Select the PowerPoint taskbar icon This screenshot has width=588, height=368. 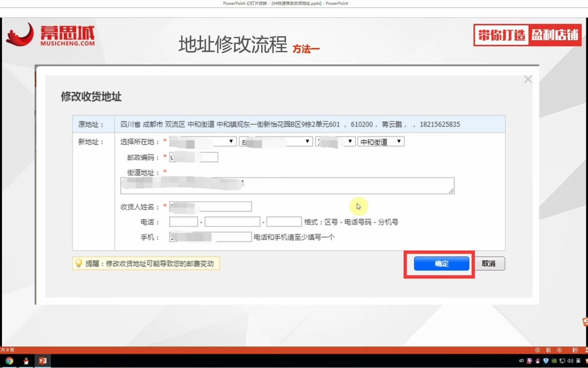[x=43, y=361]
